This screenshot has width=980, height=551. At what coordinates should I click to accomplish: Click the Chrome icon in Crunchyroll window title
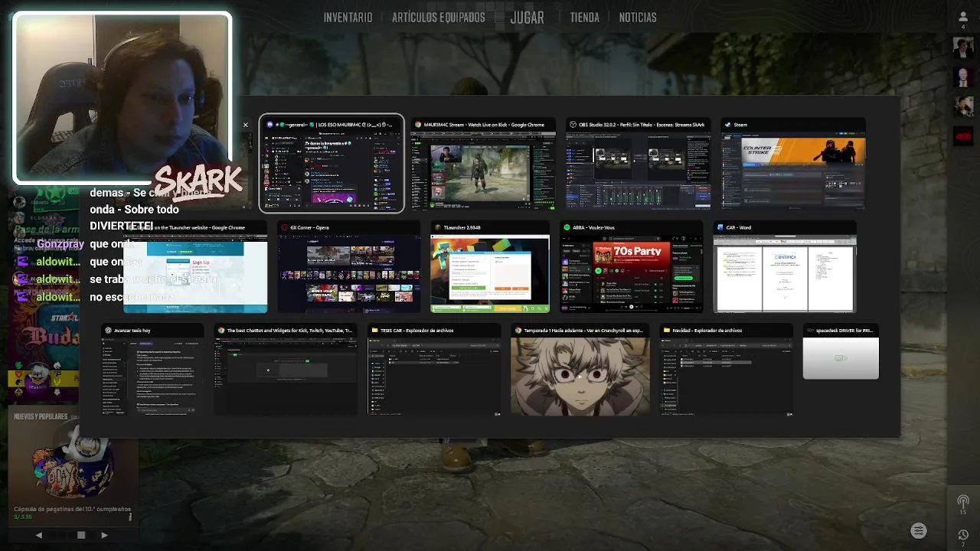point(518,331)
